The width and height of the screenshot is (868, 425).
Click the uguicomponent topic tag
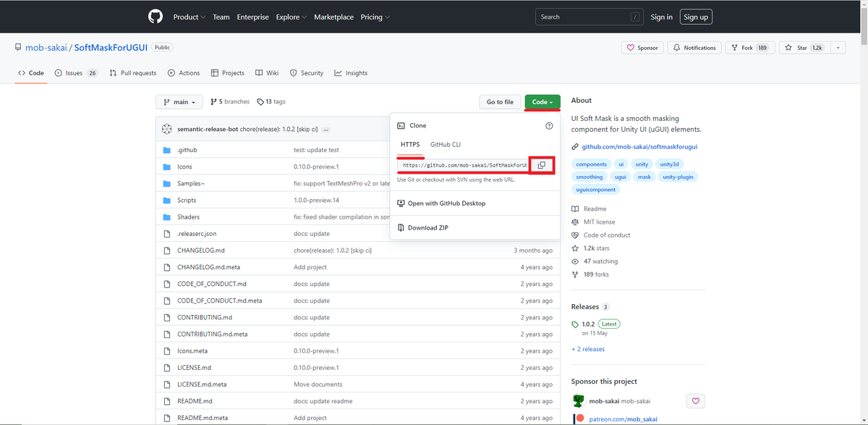pos(596,190)
